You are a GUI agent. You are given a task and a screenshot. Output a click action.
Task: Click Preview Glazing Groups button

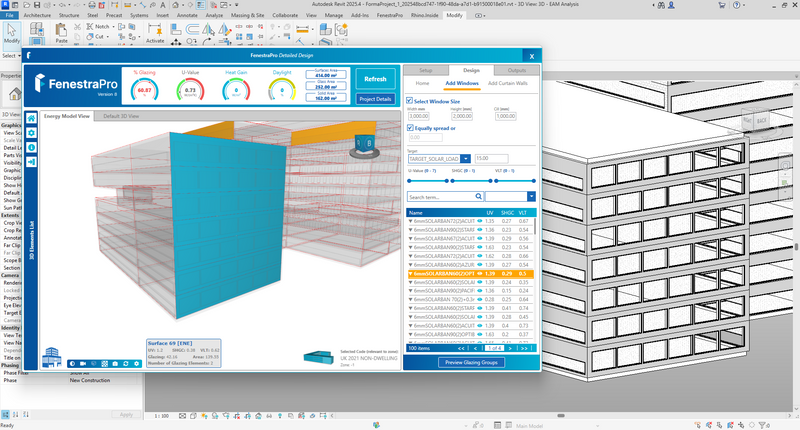point(471,362)
